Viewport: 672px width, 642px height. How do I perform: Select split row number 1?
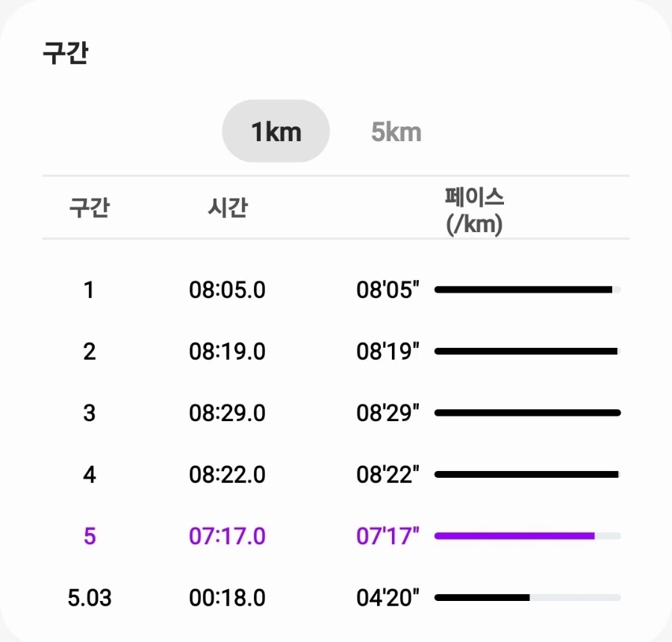[x=89, y=290]
